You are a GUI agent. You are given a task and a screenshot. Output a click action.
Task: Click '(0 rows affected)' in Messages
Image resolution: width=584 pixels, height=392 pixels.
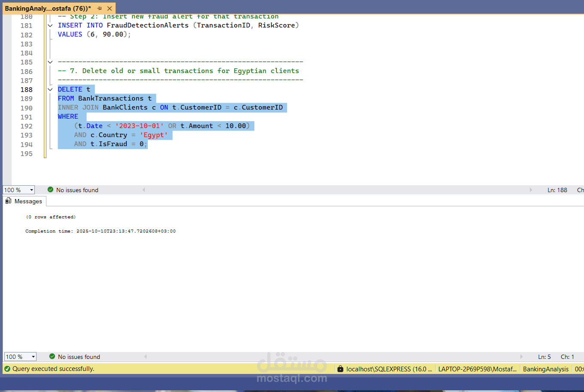(x=51, y=217)
